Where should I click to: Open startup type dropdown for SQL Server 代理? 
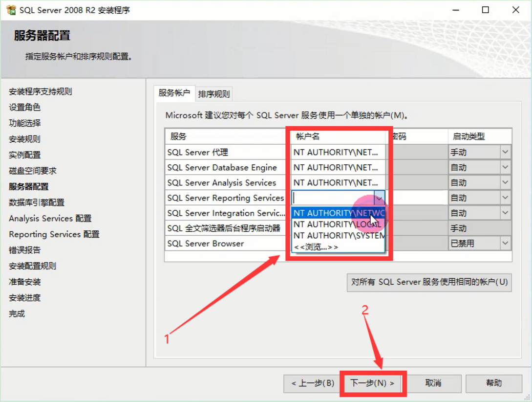pos(505,152)
